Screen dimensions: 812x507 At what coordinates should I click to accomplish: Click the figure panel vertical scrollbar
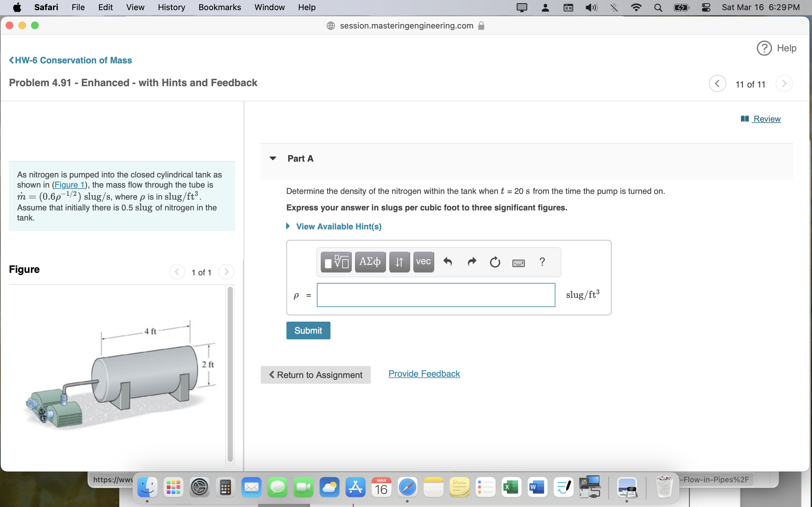pos(230,374)
